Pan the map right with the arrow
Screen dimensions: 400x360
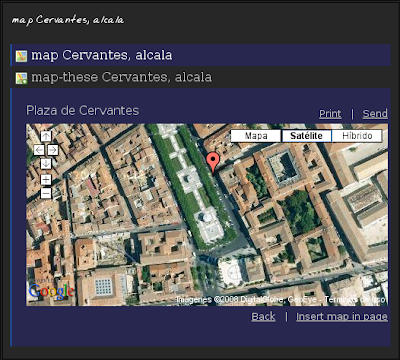[x=53, y=150]
